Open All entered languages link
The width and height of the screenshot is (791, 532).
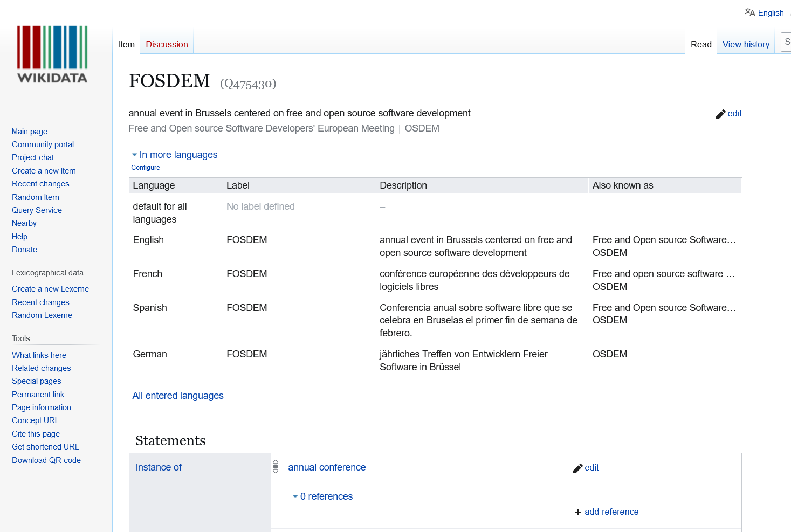pos(178,396)
